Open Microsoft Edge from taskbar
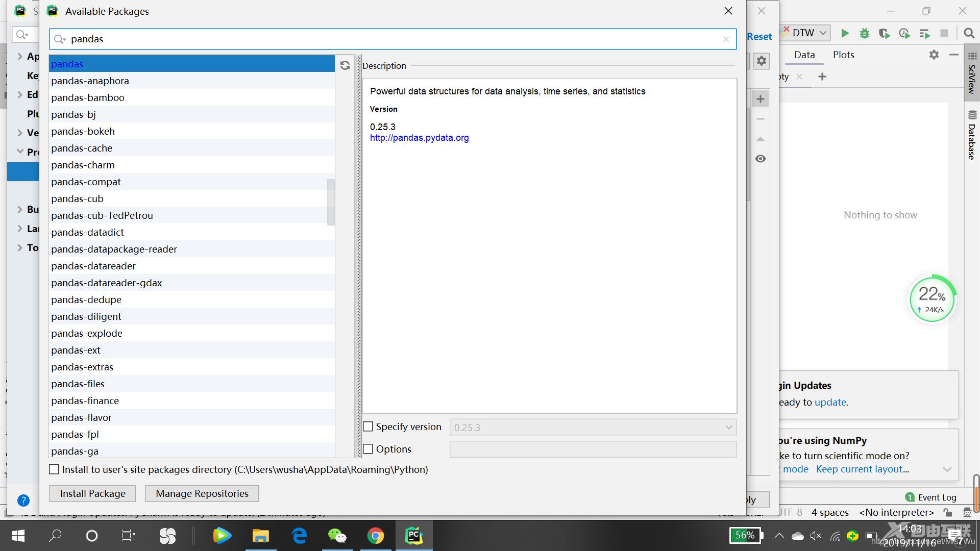 tap(299, 536)
